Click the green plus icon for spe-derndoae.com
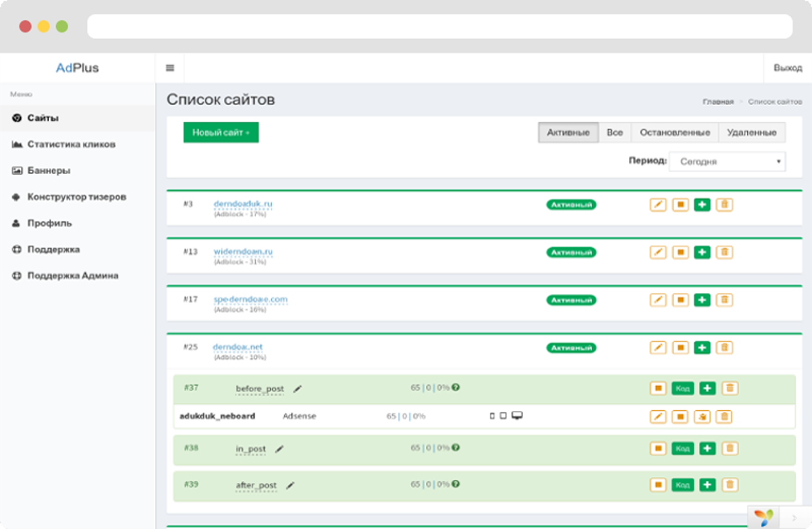 point(702,300)
